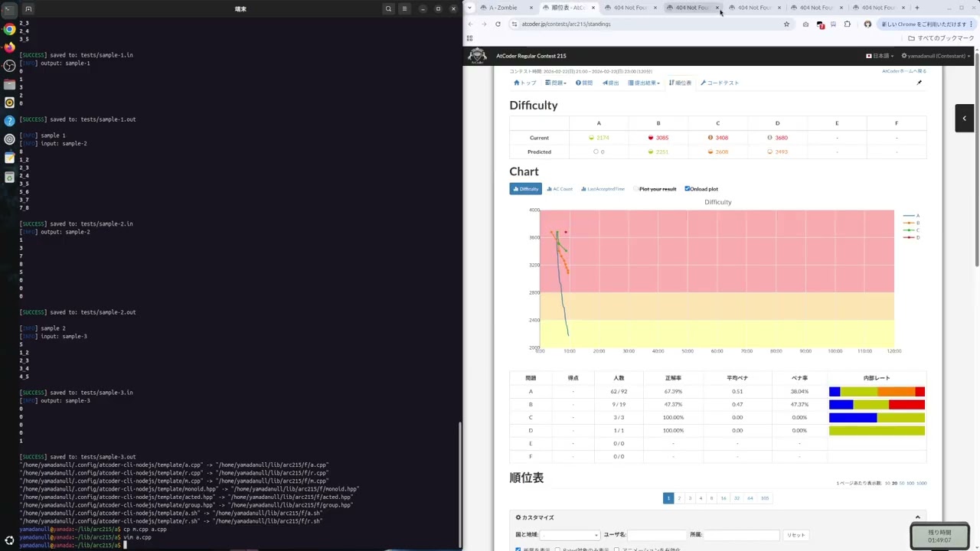Image resolution: width=980 pixels, height=551 pixels.
Task: Collapse the カスタマイズ panel chevron
Action: [x=917, y=517]
